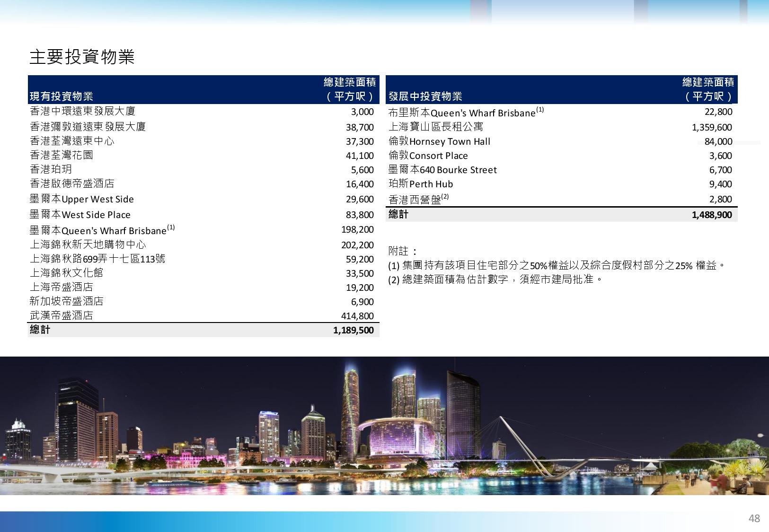Click row 香港西營盤
769x532 pixels.
click(562, 199)
